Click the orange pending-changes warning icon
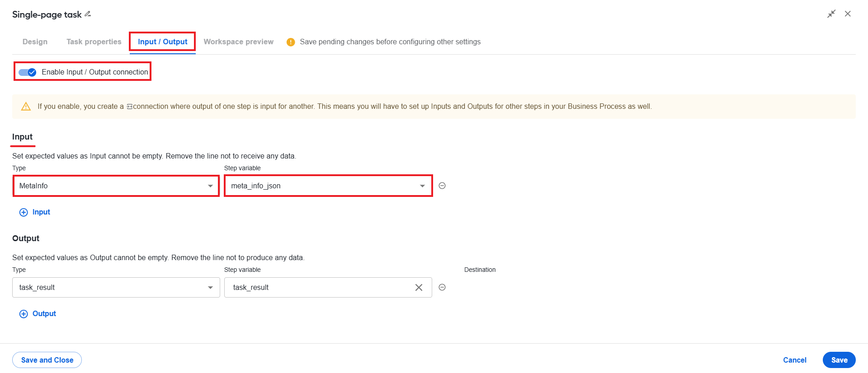868x373 pixels. pyautogui.click(x=291, y=42)
